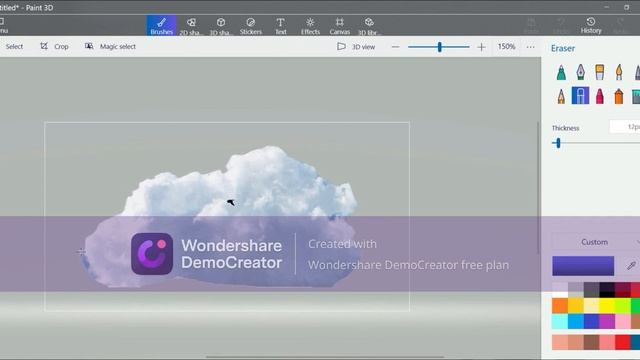This screenshot has height=360, width=640.
Task: Choose the pink palette color
Action: [623, 321]
